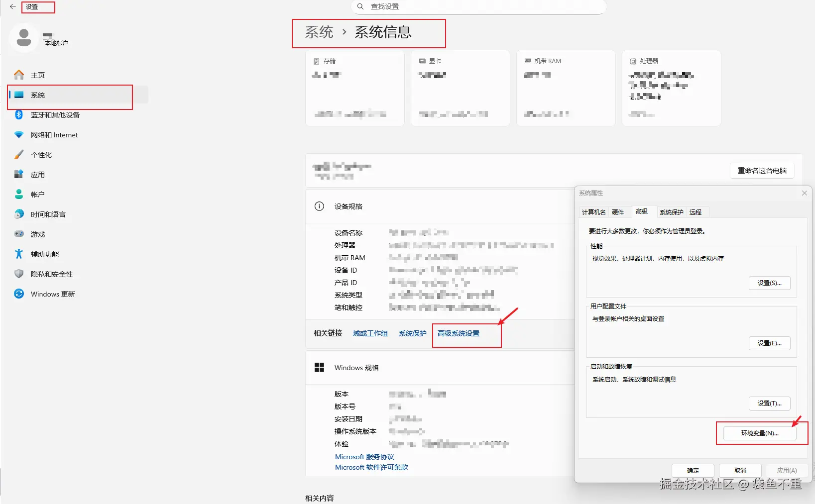This screenshot has width=815, height=504.
Task: Click the 显卡 card's display icon
Action: click(422, 61)
